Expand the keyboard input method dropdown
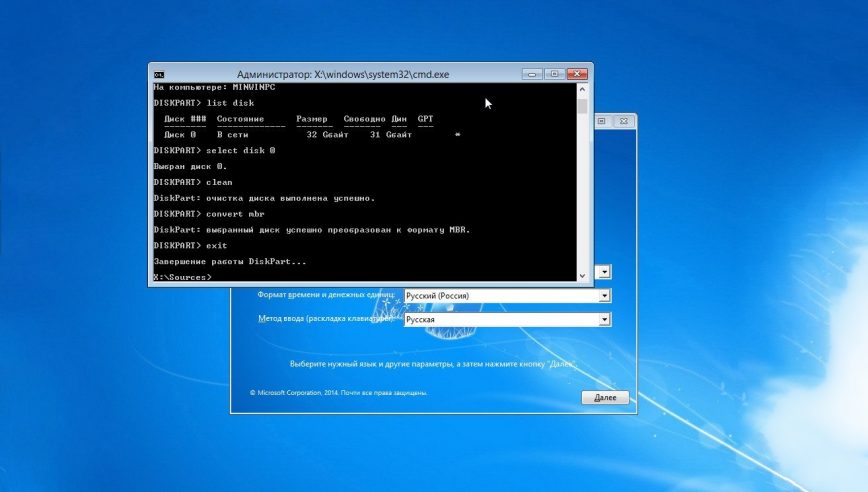 pos(604,320)
